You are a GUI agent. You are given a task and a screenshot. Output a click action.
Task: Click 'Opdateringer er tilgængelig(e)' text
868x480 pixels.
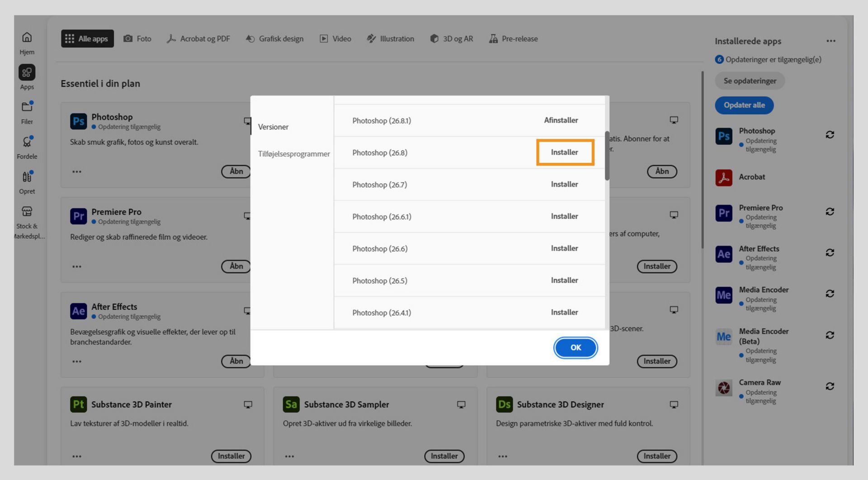[774, 60]
